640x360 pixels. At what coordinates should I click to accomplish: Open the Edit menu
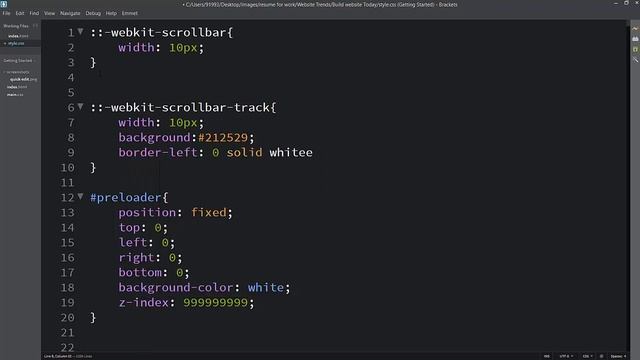tap(20, 13)
